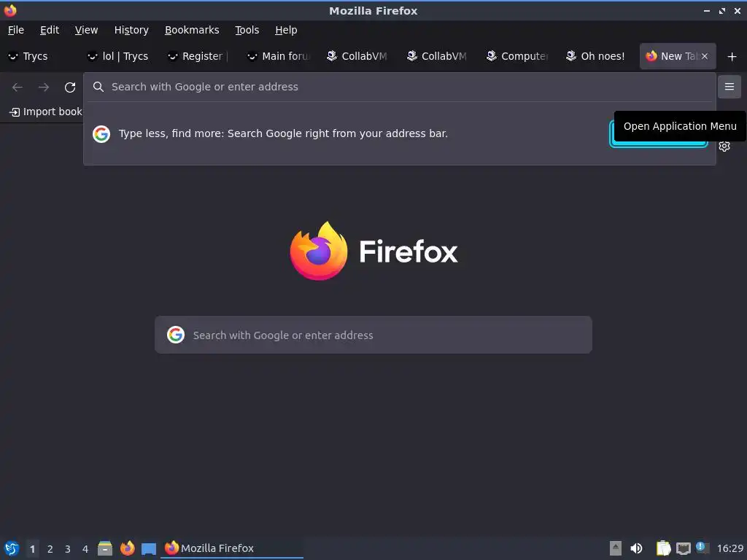
Task: Switch to workspace 1
Action: (x=32, y=548)
